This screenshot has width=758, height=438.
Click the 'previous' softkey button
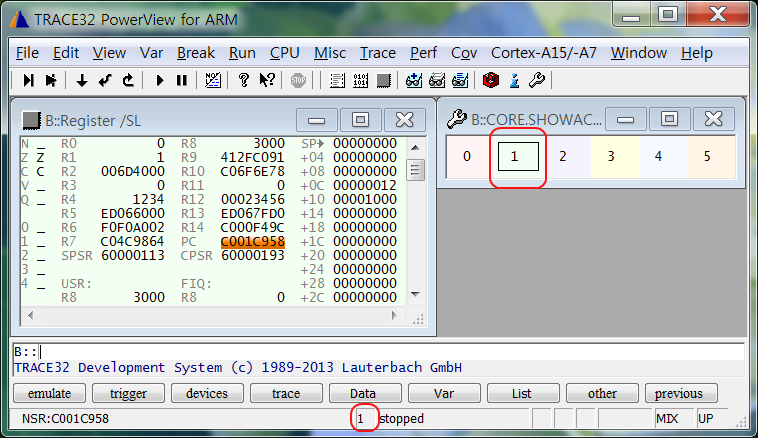tap(681, 393)
